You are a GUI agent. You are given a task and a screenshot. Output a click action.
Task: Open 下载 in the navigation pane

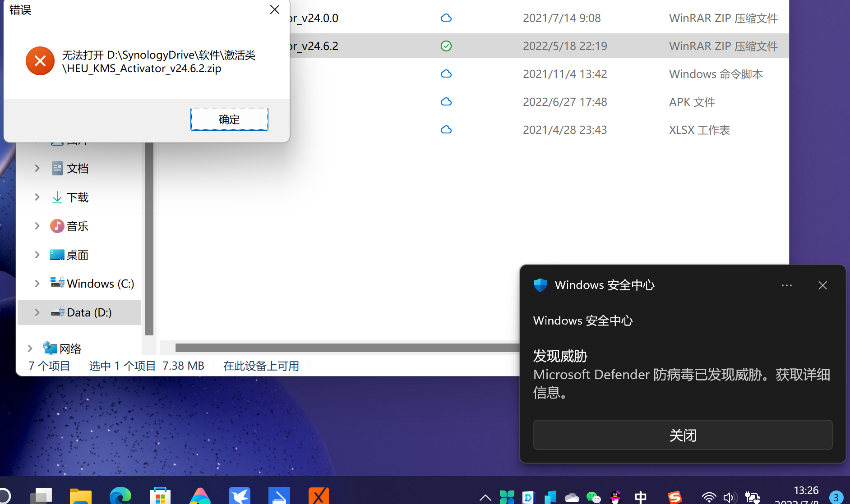pos(69,197)
